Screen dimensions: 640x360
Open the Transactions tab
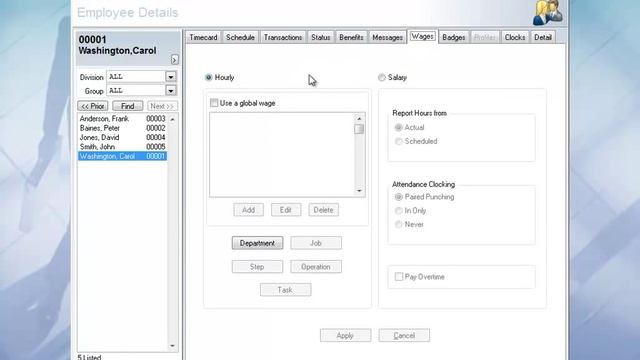point(283,37)
